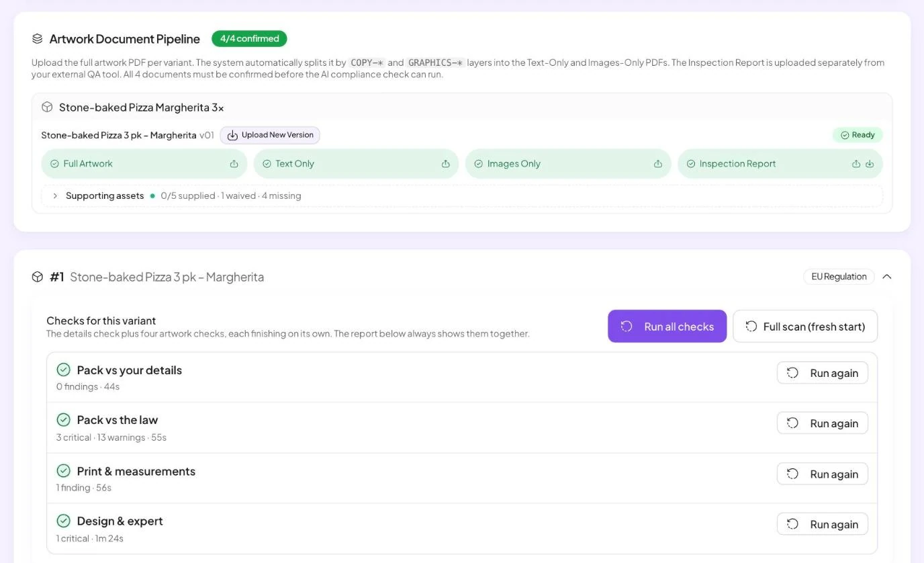Screen dimensions: 924x563
Task: Click the green check next to Pack vs the law
Action: tap(64, 420)
